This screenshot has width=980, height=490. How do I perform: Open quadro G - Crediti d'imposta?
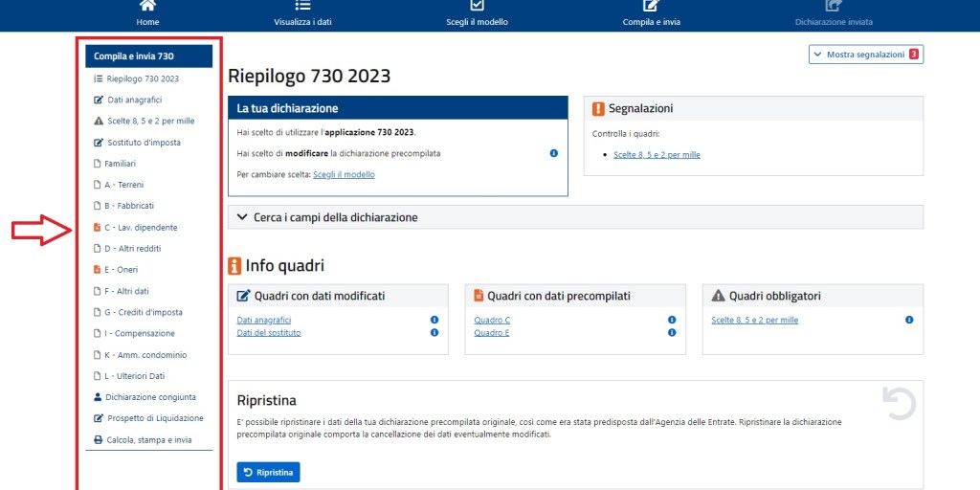click(x=138, y=313)
